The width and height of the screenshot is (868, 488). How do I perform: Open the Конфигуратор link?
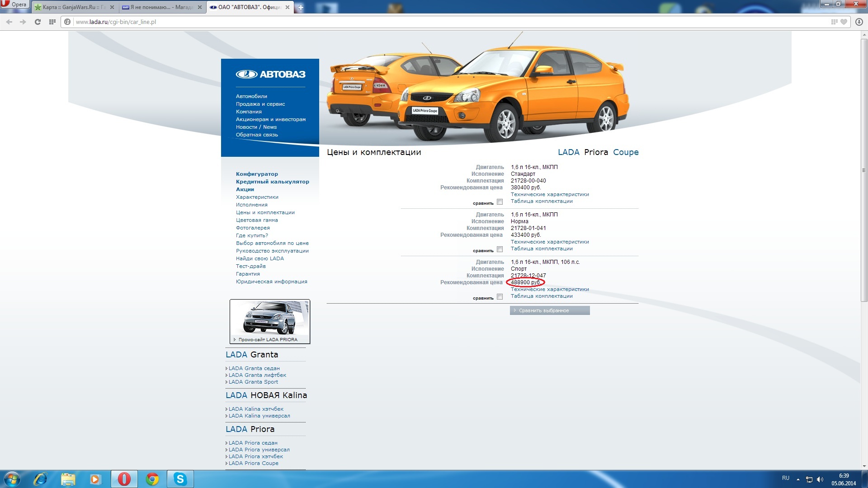point(257,174)
